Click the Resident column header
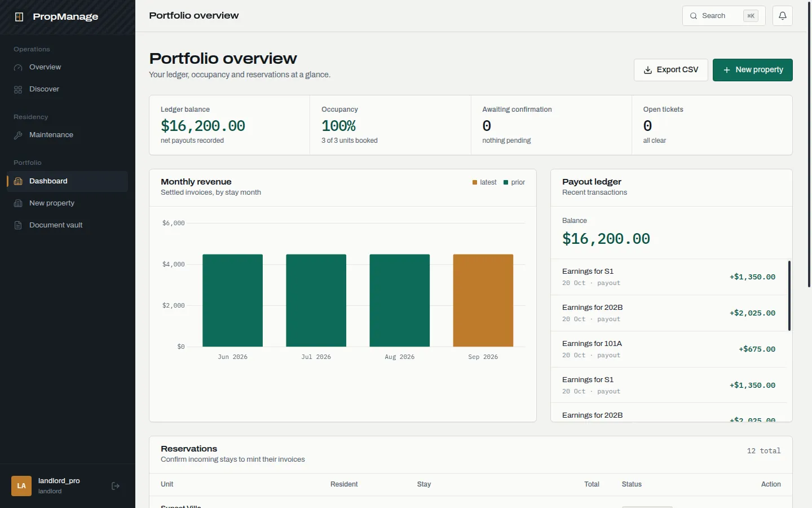Viewport: 812px width, 508px height. tap(344, 484)
